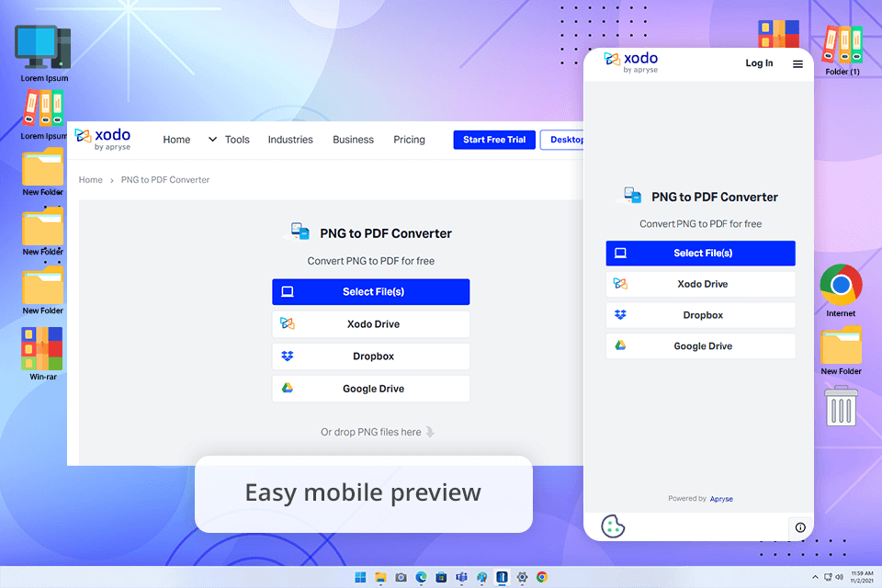This screenshot has width=882, height=588.
Task: Choose Xodo Drive in mobile preview
Action: click(x=700, y=284)
